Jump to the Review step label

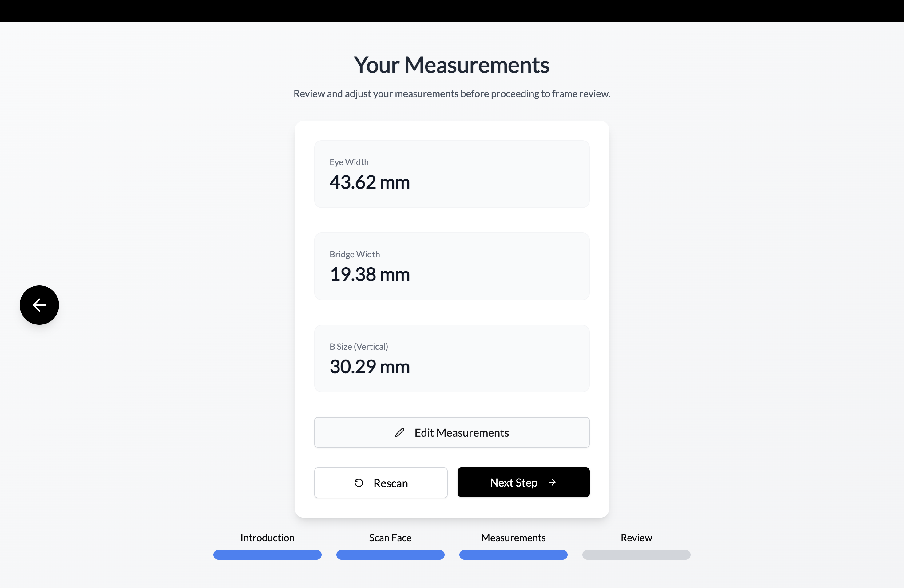point(636,538)
